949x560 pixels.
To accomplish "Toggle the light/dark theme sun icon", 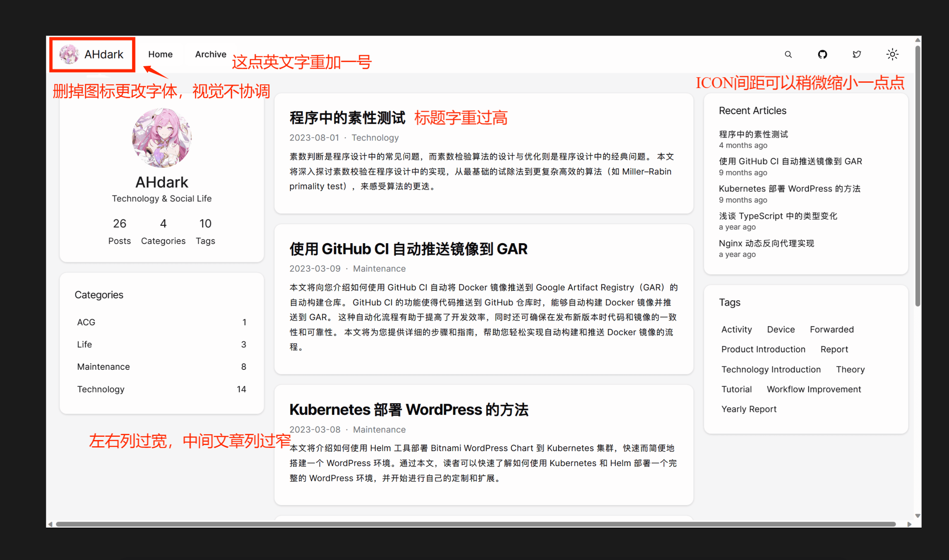I will 892,55.
